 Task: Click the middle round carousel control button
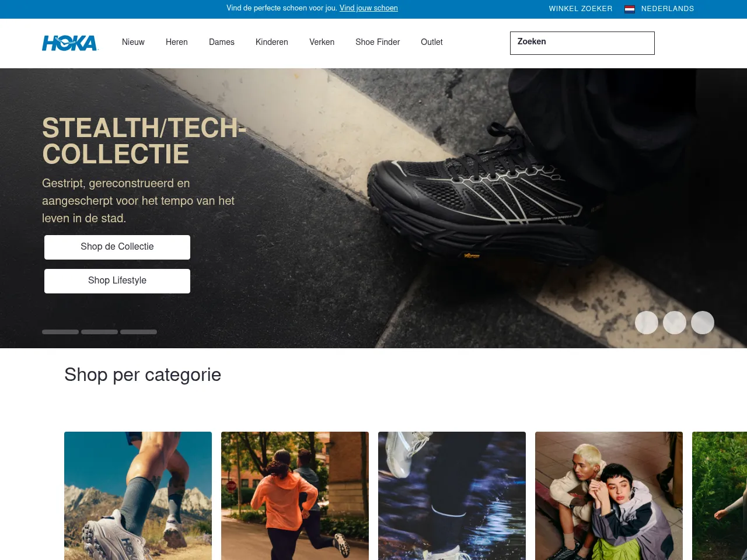coord(675,323)
